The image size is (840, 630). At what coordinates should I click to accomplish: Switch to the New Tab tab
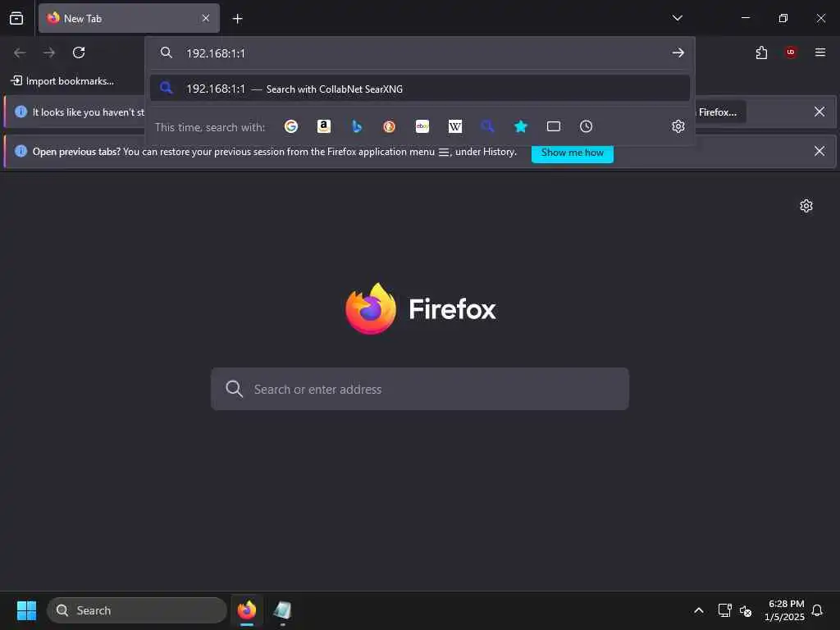(x=129, y=18)
